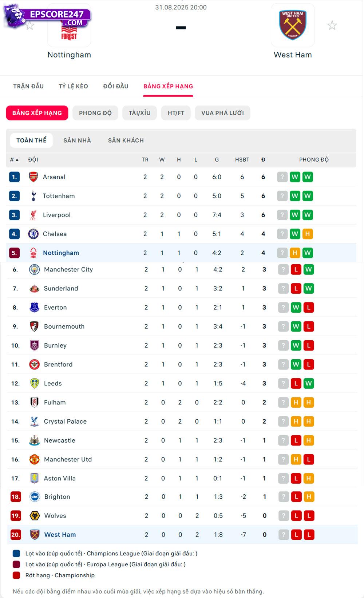Switch to the TỶ LỆ KÈO tab
Viewport: 364px width, 598px height.
(x=73, y=86)
